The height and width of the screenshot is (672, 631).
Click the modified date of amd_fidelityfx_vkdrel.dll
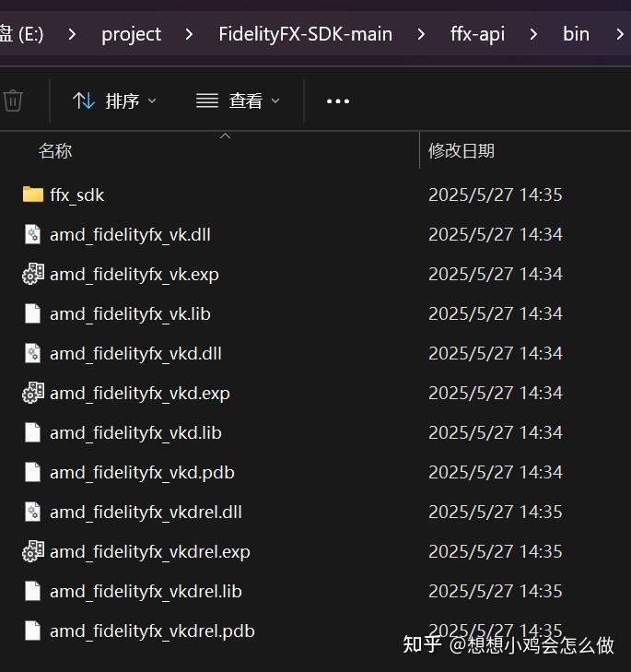pyautogui.click(x=496, y=512)
